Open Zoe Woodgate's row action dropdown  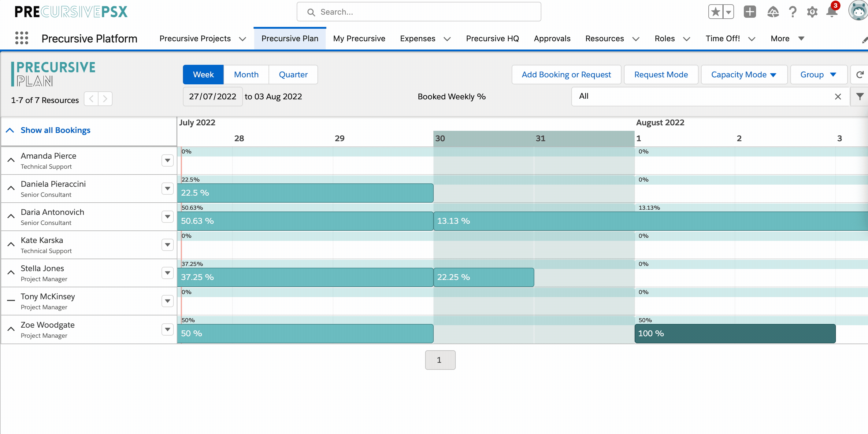click(168, 329)
